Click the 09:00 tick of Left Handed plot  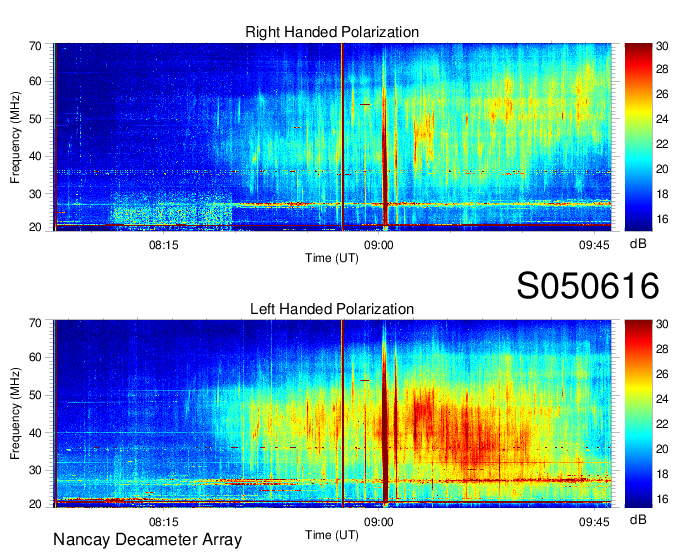pyautogui.click(x=379, y=522)
